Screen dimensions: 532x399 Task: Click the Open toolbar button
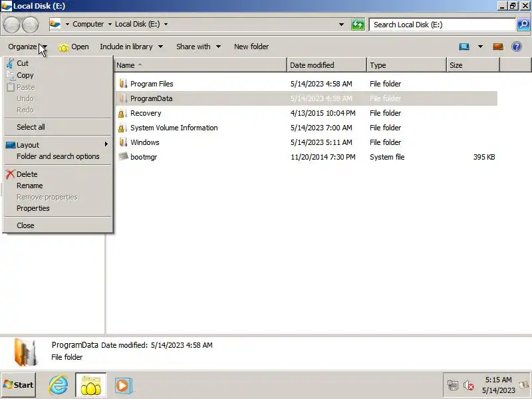(x=74, y=47)
